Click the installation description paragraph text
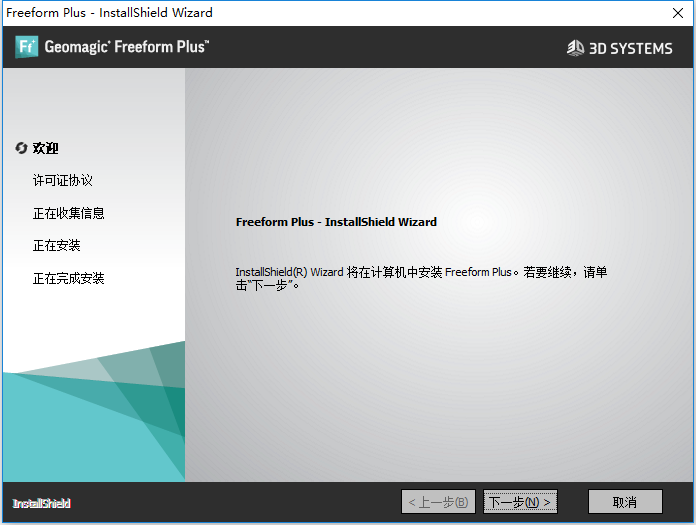696x525 pixels. [x=421, y=278]
